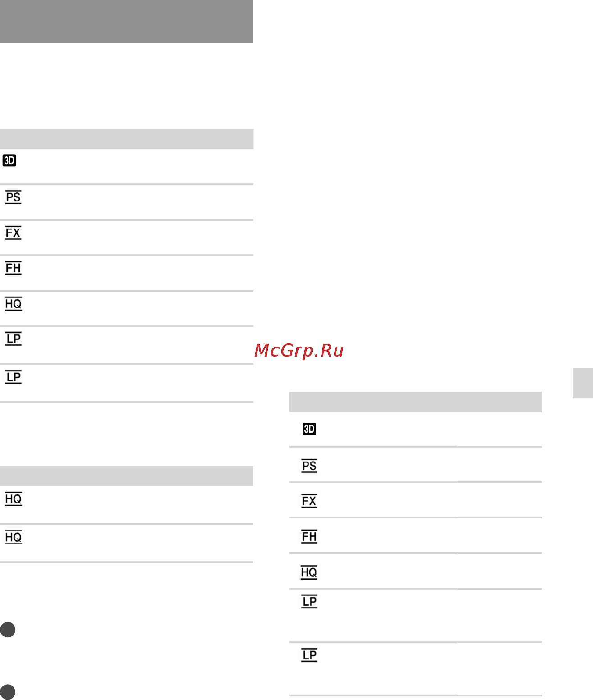Click the FX icon in the right table
593x700 pixels.
pyautogui.click(x=309, y=501)
